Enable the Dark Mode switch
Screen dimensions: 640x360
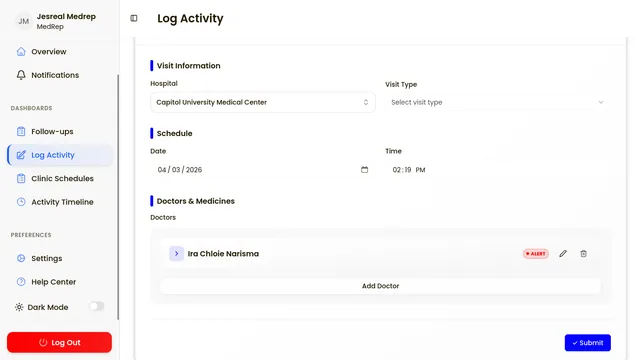tap(97, 306)
